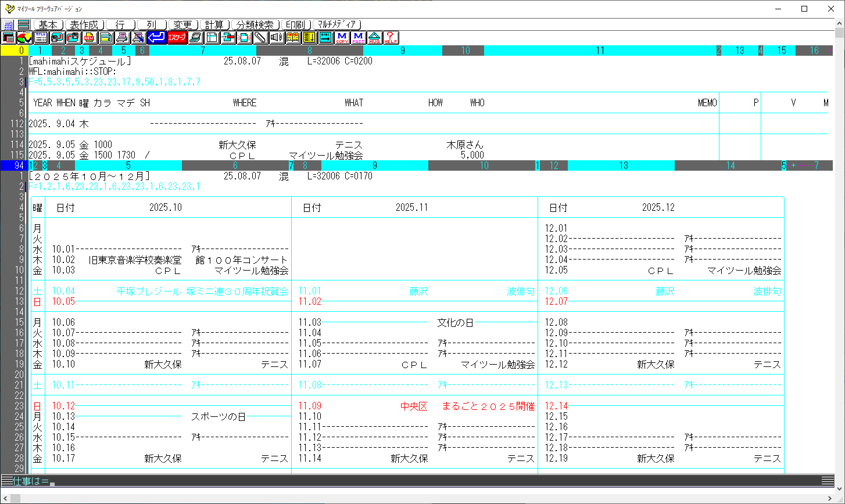Click the 仕事は= command input line

pyautogui.click(x=407, y=481)
